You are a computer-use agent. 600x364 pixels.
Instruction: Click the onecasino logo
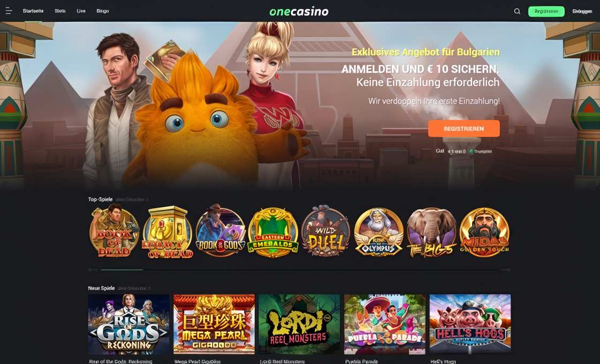pos(299,11)
